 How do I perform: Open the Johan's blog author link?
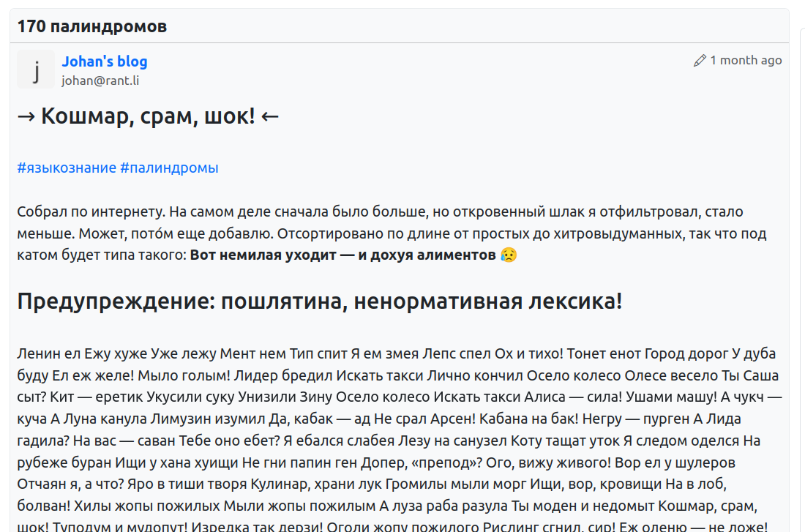pyautogui.click(x=104, y=61)
